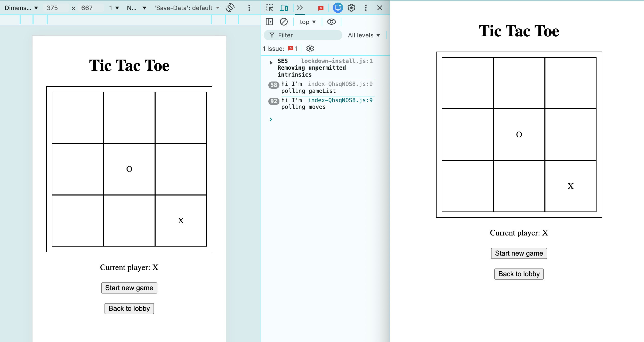644x342 pixels.
Task: Click the live expression eye icon
Action: [x=331, y=22]
